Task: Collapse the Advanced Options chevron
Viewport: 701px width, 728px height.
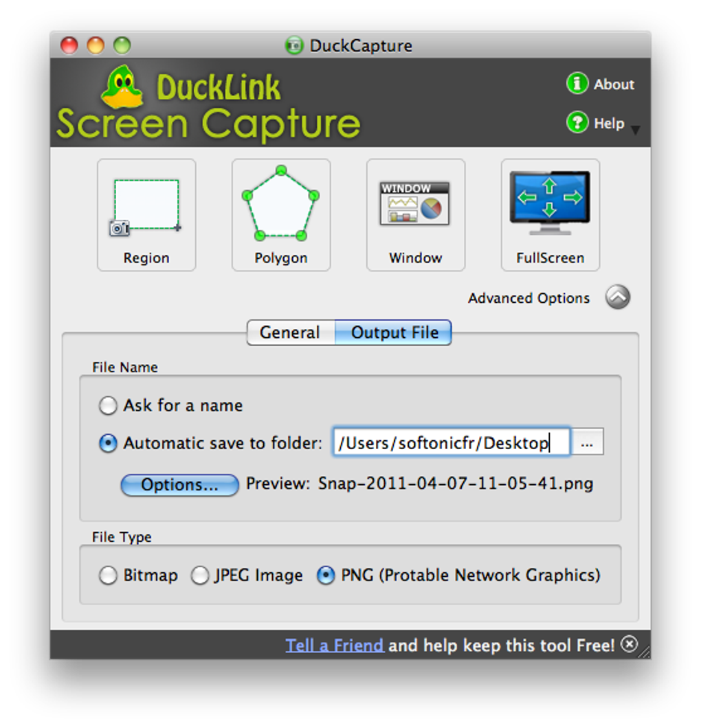Action: 617,297
